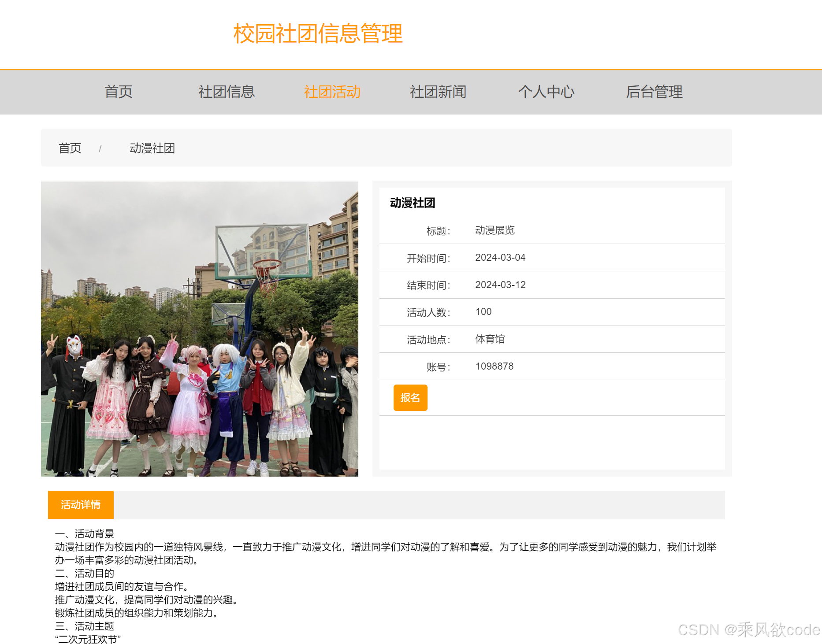822x644 pixels.
Task: Select the 活动详情 details tab
Action: coord(81,505)
